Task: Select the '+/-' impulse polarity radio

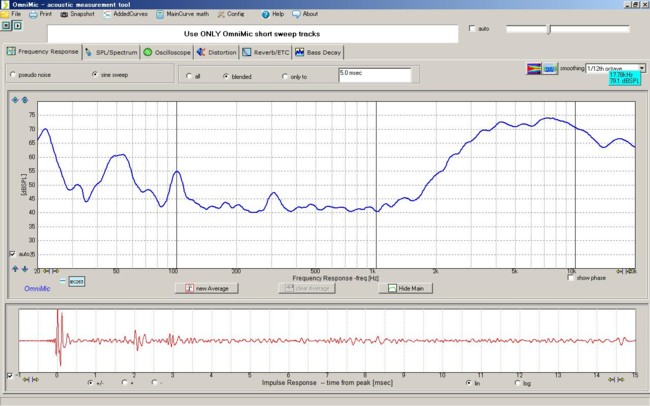Action: (x=91, y=383)
